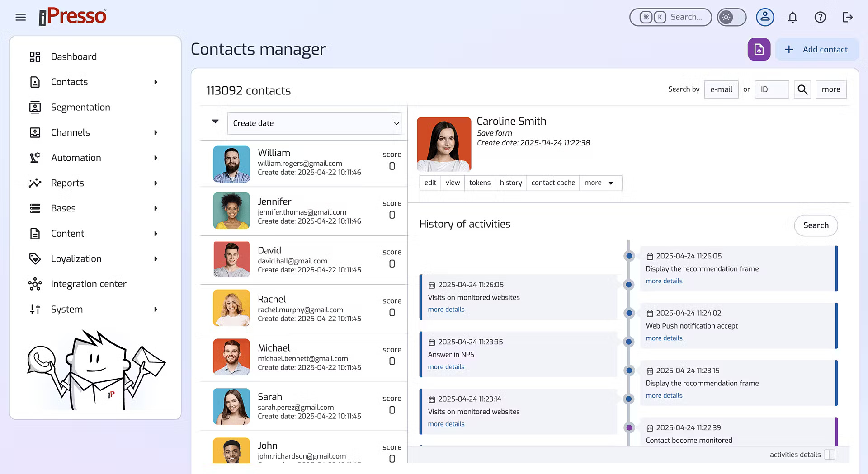
Task: Click the Add contact button
Action: (817, 49)
